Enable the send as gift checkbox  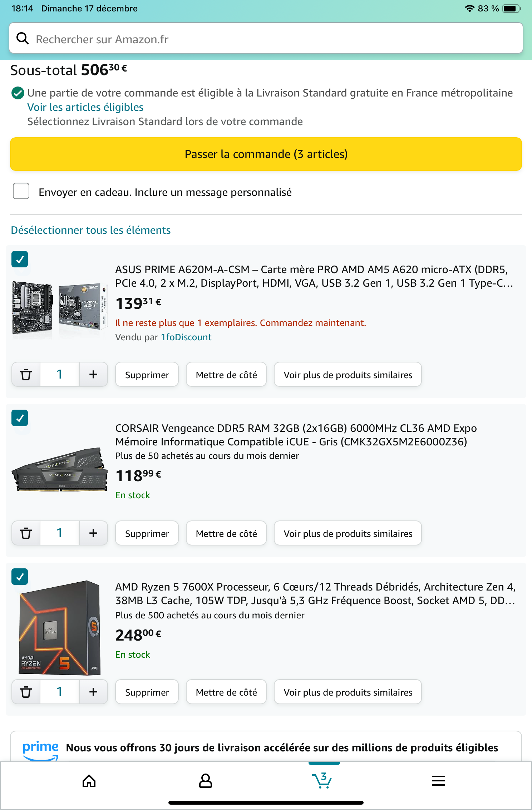[x=21, y=191]
